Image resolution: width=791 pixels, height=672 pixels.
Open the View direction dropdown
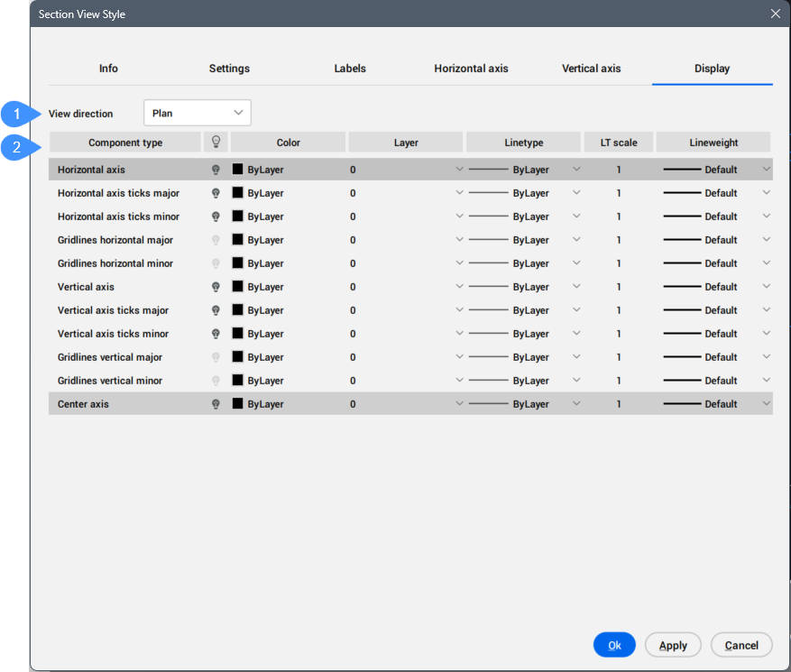[x=198, y=114]
